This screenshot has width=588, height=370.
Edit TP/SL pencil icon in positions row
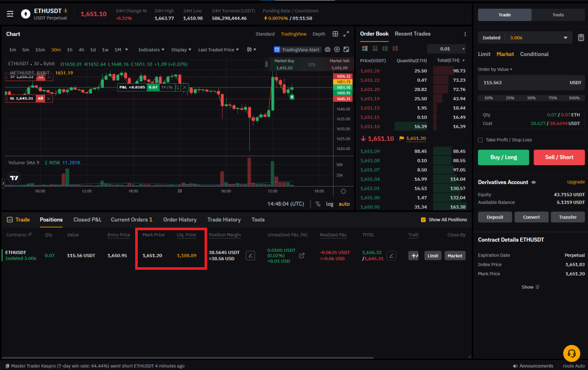[391, 256]
